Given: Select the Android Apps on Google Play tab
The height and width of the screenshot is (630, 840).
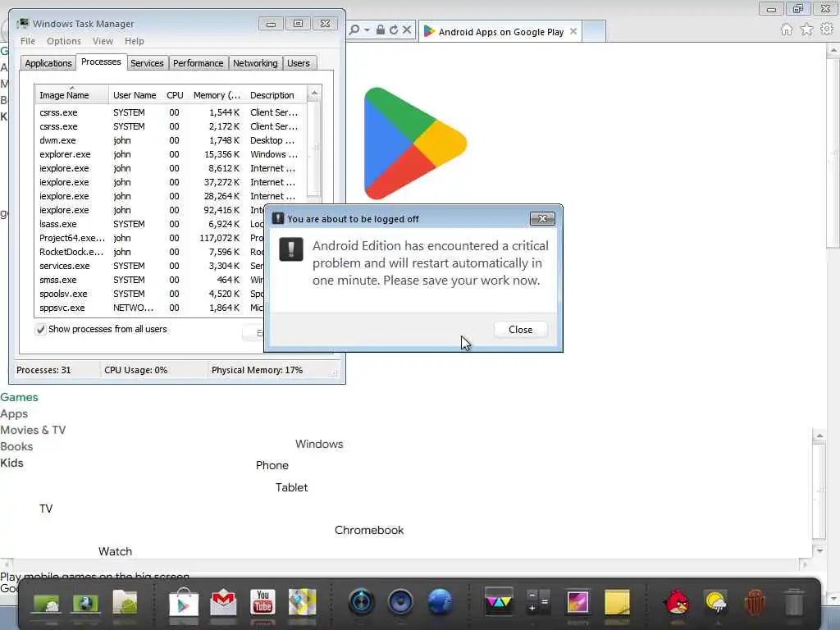Looking at the screenshot, I should coord(500,32).
